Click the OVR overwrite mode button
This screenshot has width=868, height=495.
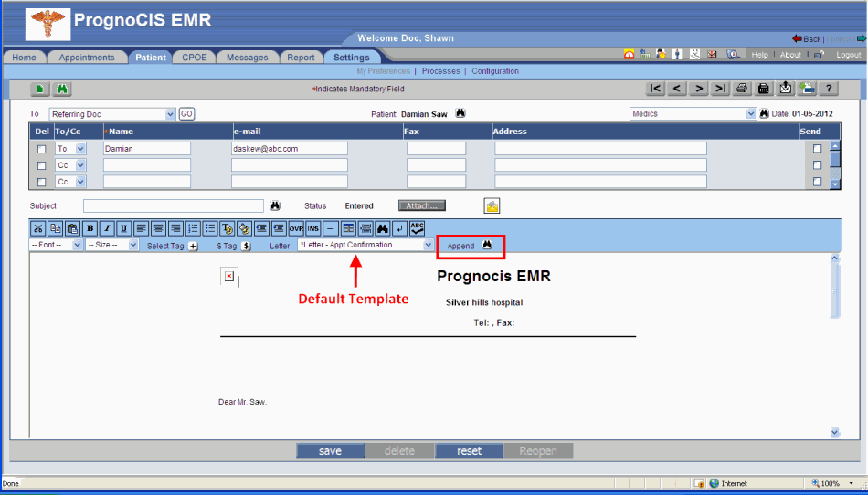[x=296, y=228]
